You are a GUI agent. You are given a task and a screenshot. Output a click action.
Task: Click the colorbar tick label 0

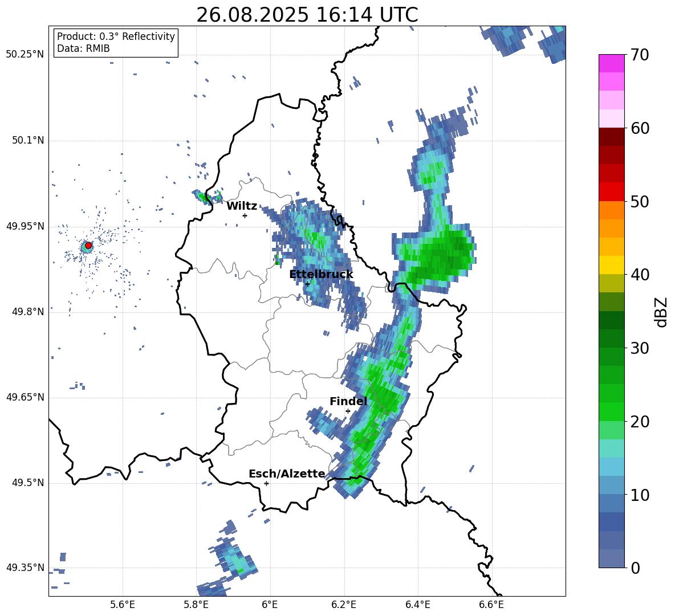635,568
